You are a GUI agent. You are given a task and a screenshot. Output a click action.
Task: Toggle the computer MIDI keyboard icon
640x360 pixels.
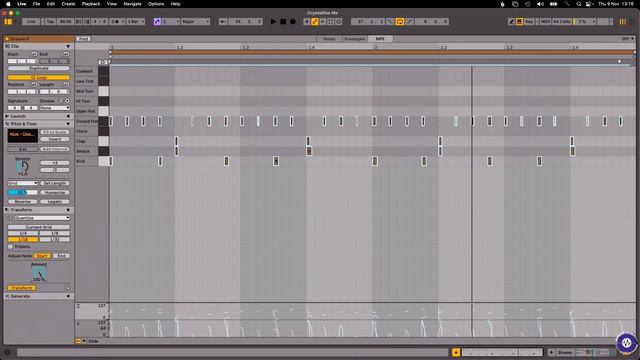[519, 22]
